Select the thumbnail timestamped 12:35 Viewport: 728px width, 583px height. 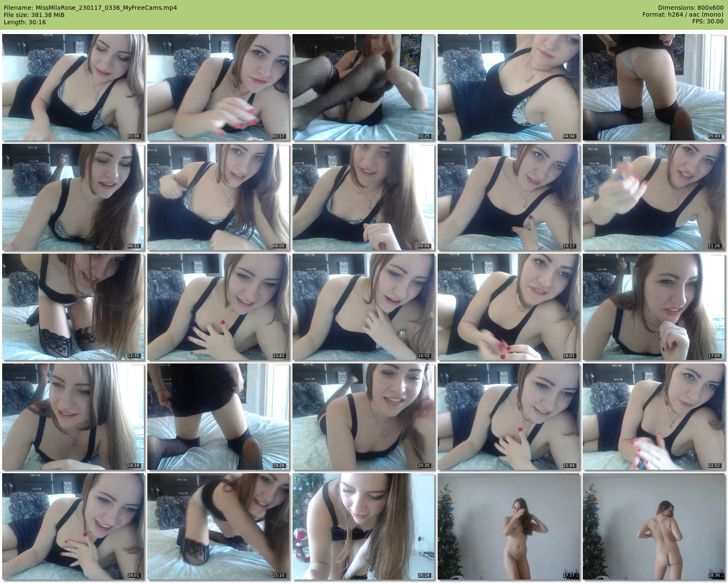[x=73, y=307]
